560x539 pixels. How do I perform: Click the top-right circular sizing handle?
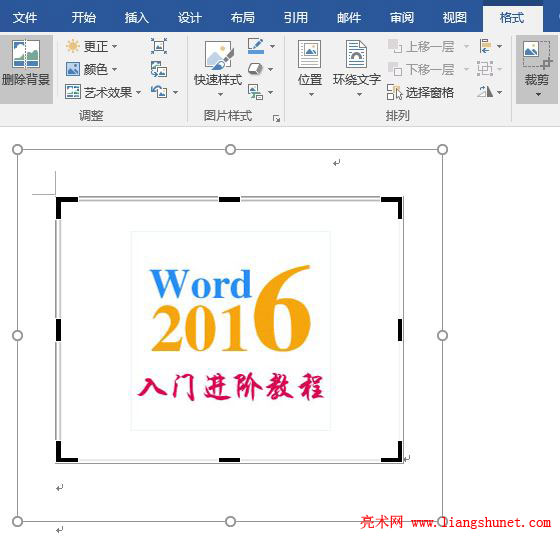tap(442, 149)
